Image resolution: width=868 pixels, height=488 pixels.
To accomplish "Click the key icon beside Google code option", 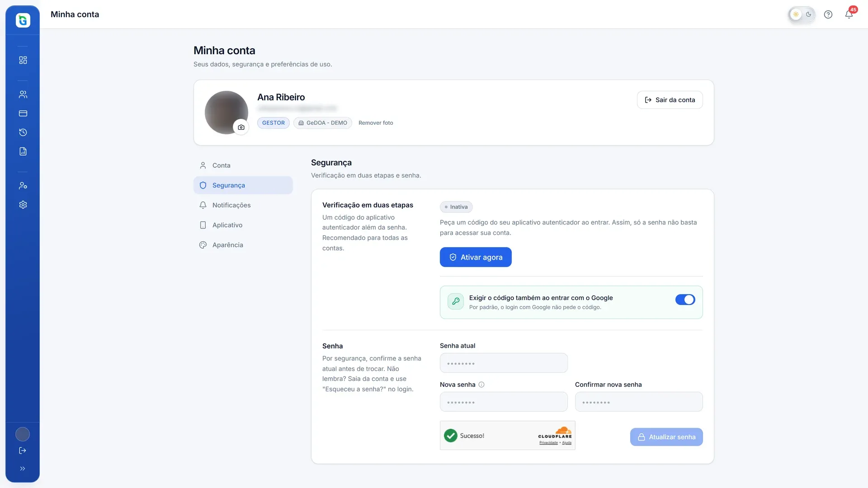I will pyautogui.click(x=456, y=301).
